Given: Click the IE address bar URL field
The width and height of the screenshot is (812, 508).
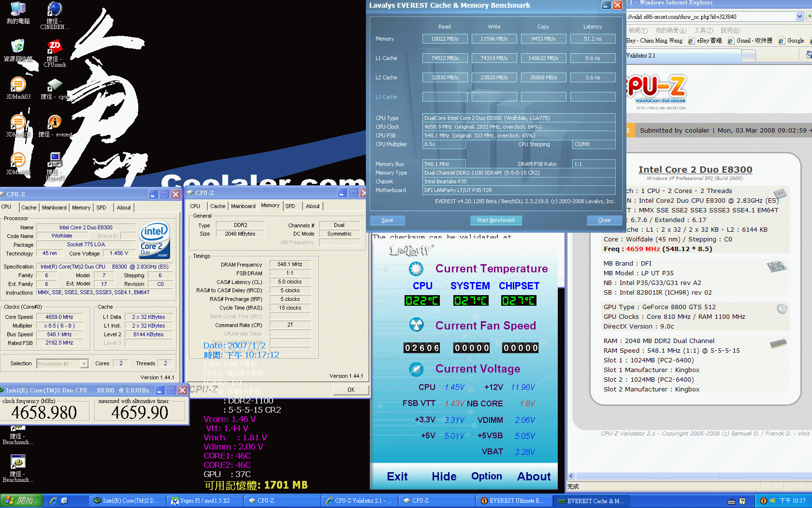Looking at the screenshot, I should click(710, 16).
